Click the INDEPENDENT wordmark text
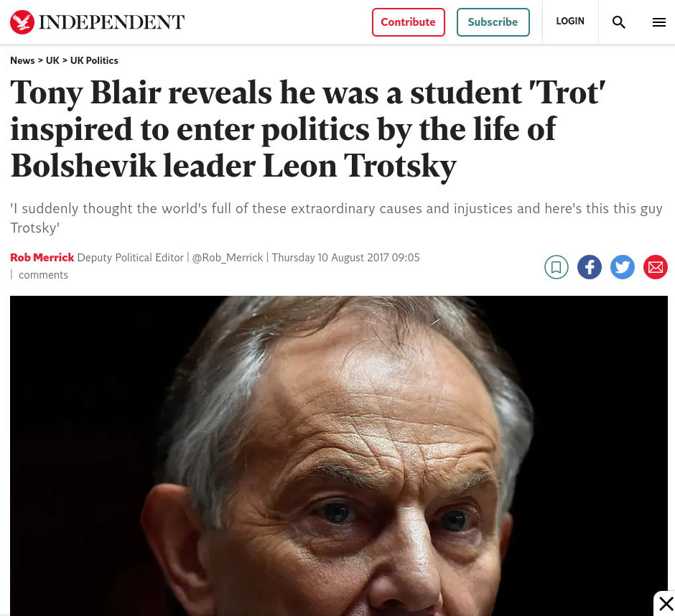This screenshot has height=616, width=675. tap(111, 22)
